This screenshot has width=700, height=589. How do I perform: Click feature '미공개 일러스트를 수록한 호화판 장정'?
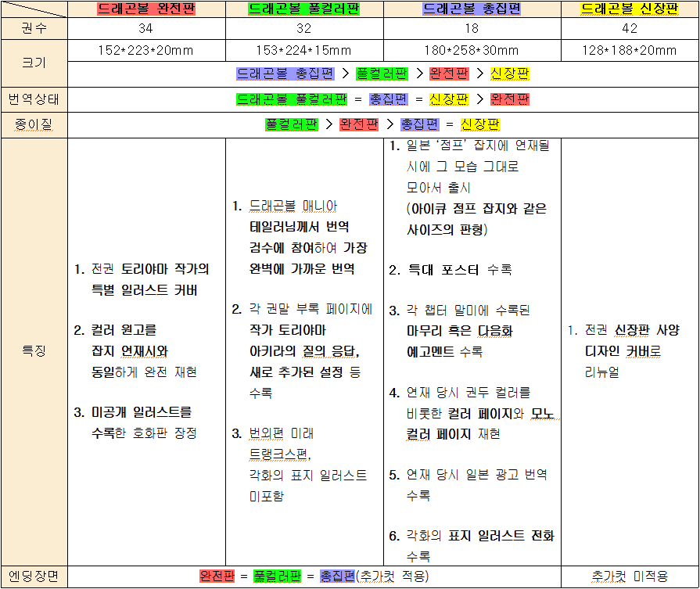point(136,422)
